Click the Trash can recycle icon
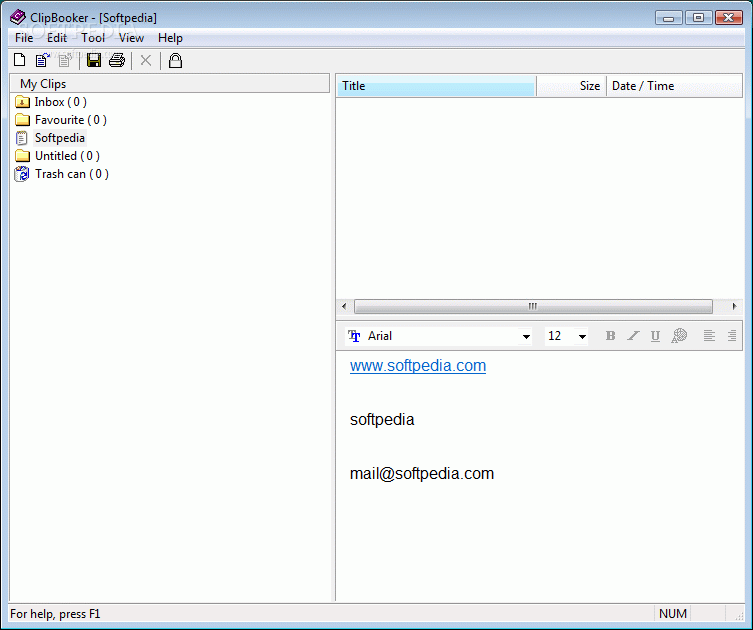The width and height of the screenshot is (753, 630). (x=22, y=174)
